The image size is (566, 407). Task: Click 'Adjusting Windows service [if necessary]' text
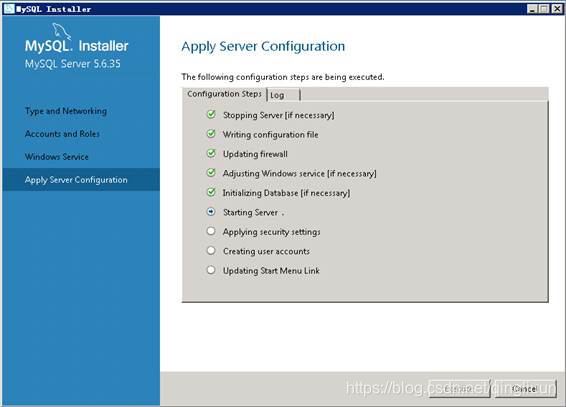click(299, 174)
